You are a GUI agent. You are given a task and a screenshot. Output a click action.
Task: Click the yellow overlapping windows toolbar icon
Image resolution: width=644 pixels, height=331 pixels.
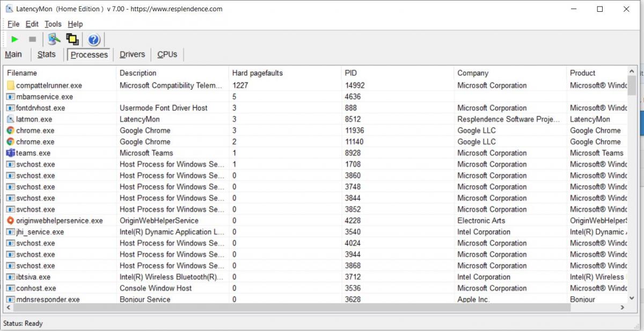tap(72, 39)
